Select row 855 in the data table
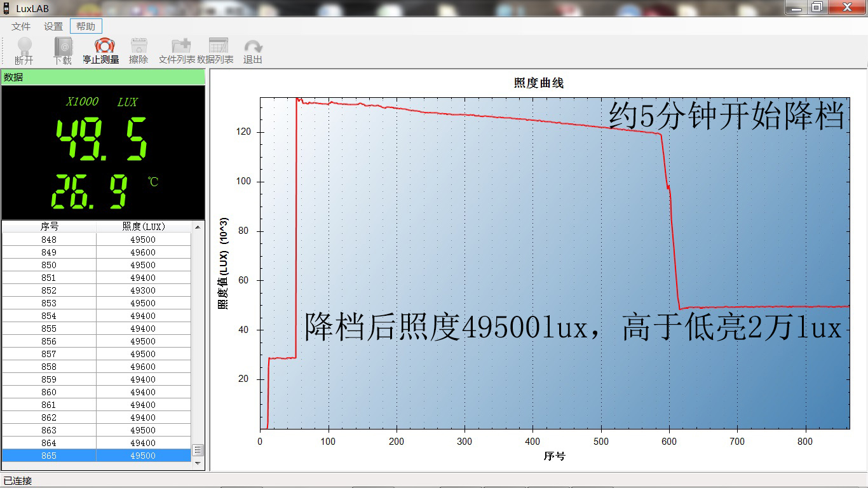 point(97,329)
